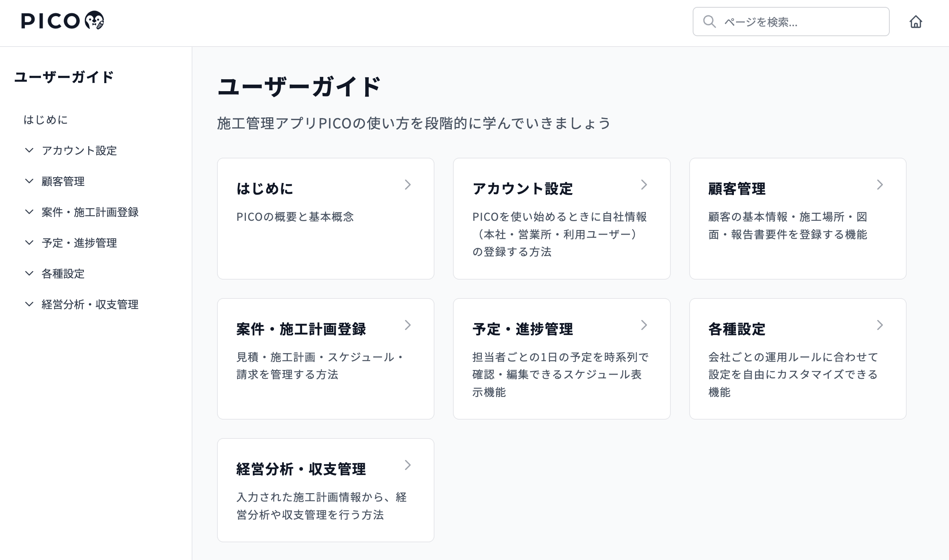Expand 各種設定 chevron in sidebar
The image size is (949, 560).
pos(29,273)
